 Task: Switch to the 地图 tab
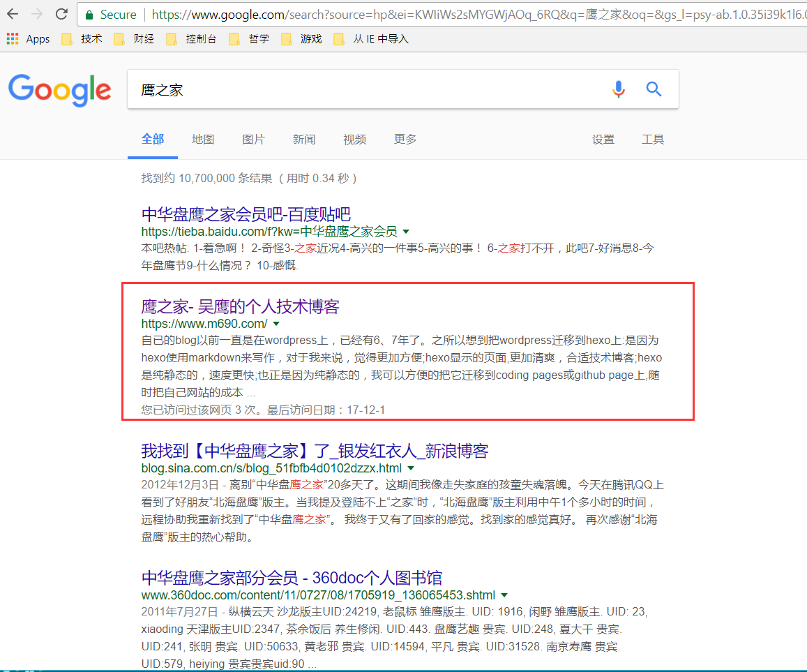click(203, 140)
